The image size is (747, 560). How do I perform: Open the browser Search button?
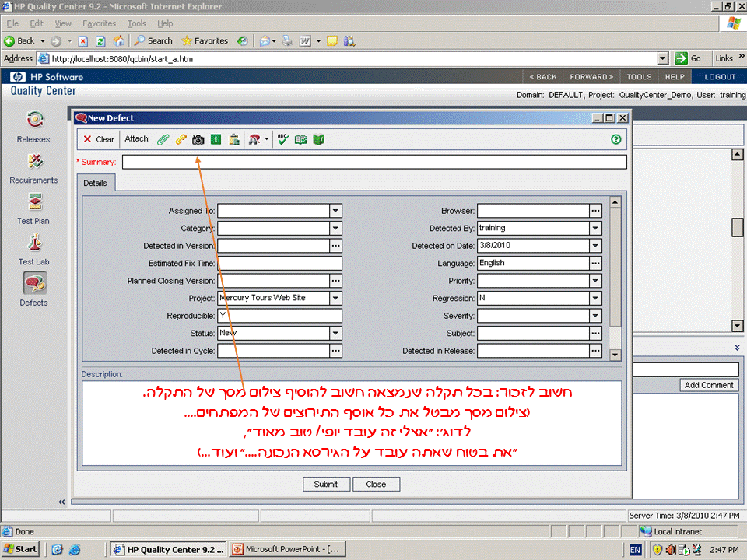(x=153, y=41)
